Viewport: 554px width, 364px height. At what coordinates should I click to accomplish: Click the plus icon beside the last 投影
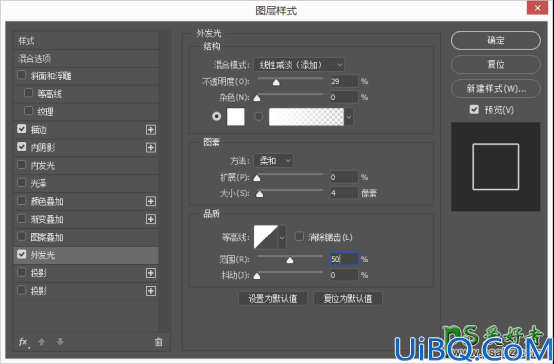coord(151,291)
